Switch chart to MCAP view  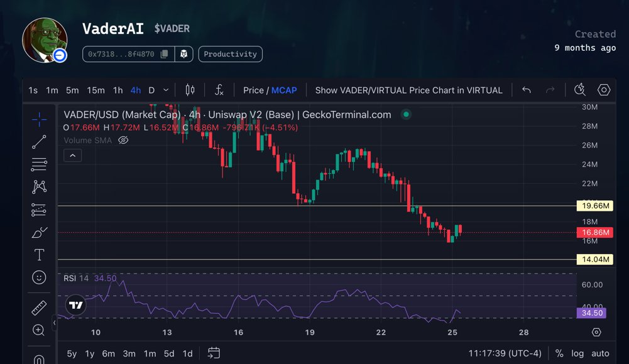284,90
